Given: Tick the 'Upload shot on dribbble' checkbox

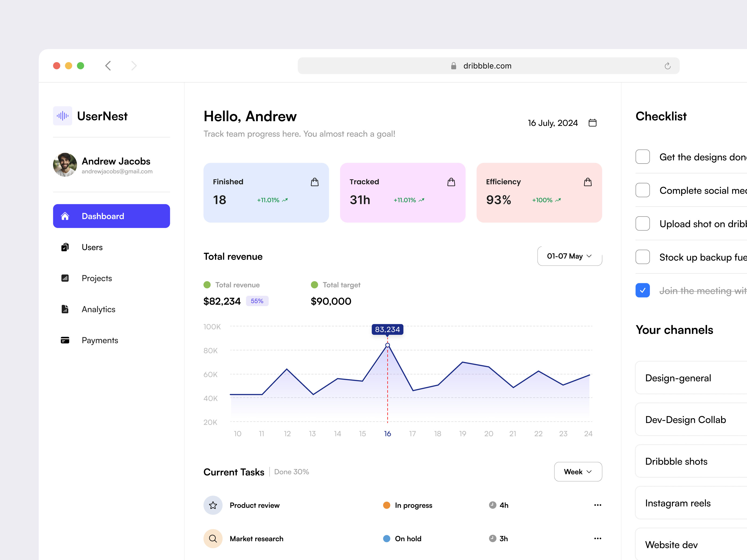Looking at the screenshot, I should [643, 224].
